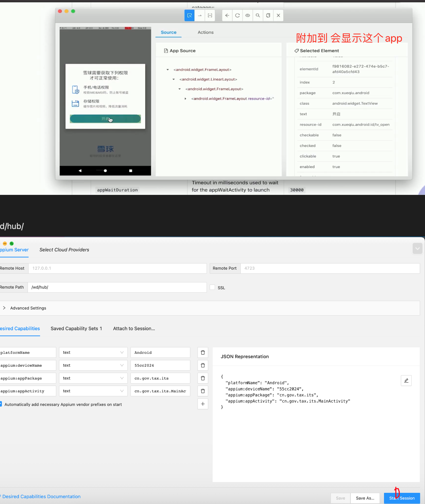Select the Appium Server tab
Screen dimensions: 425x504
pos(14,250)
